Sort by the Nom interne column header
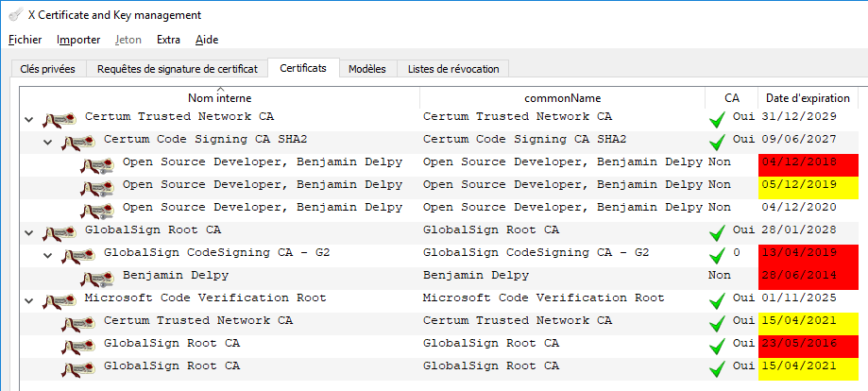Viewport: 868px width, 391px height. pos(220,98)
